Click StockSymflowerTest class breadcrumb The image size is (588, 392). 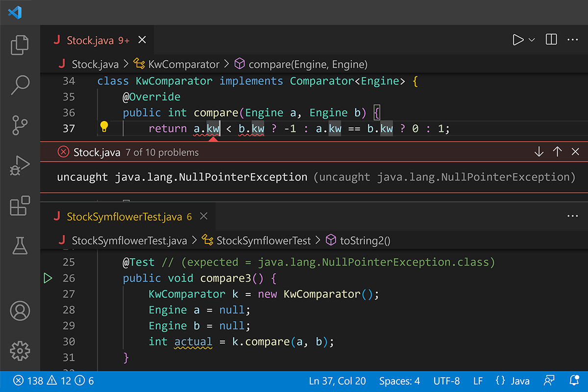click(x=257, y=241)
